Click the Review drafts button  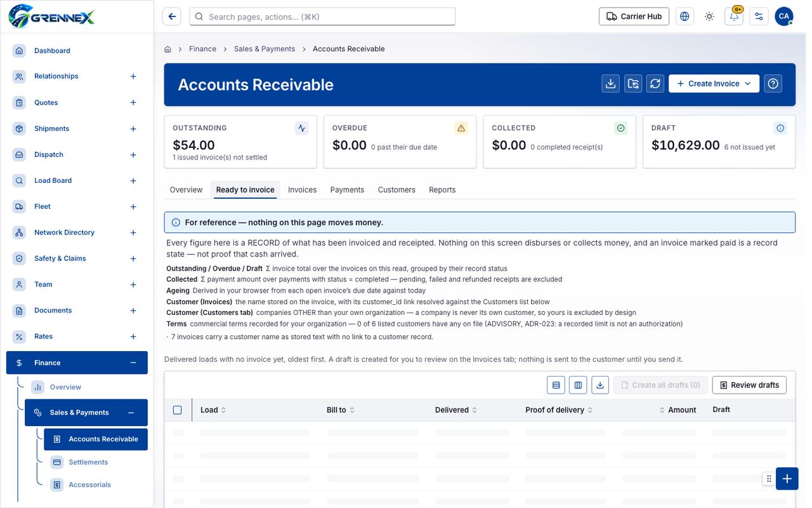pos(749,385)
